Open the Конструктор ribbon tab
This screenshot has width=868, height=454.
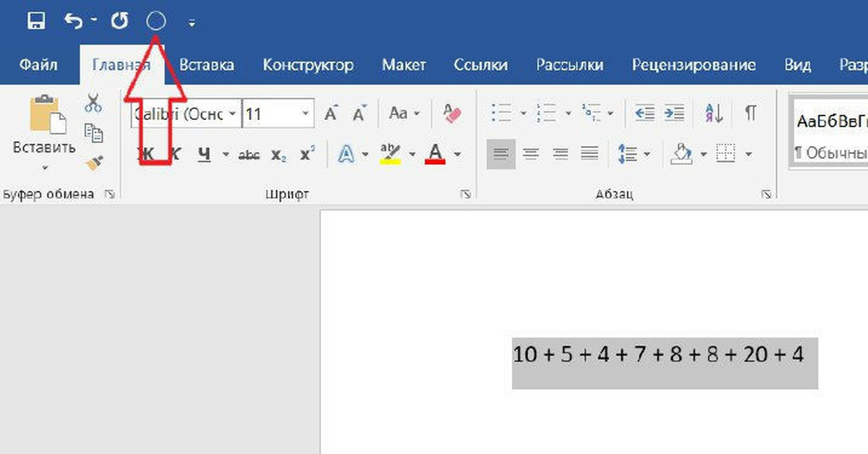tap(308, 65)
